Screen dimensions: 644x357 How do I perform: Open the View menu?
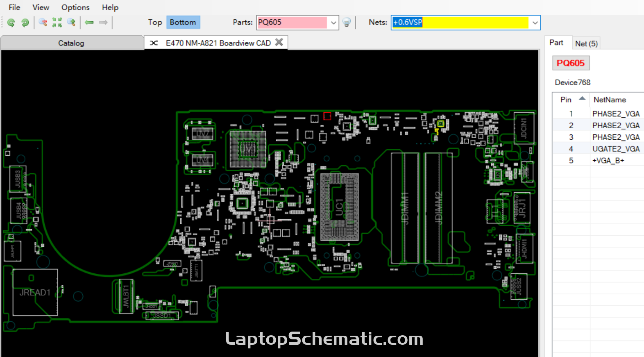(41, 7)
